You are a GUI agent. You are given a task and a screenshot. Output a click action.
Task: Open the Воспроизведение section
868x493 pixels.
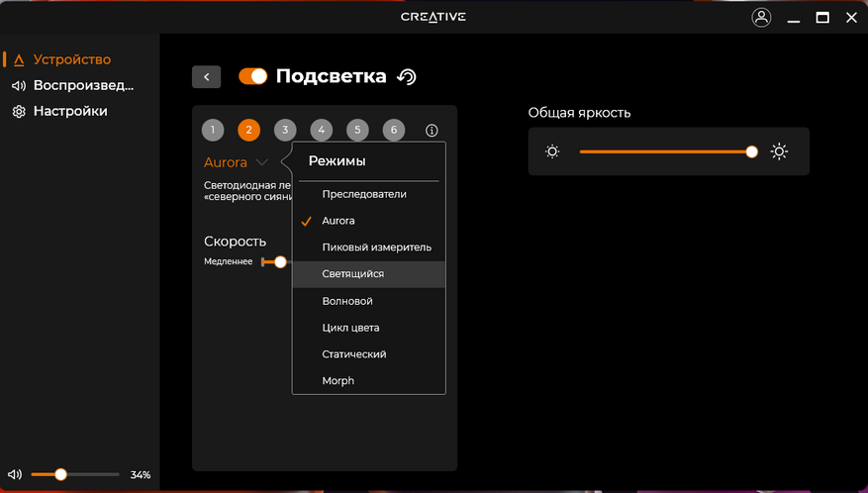(83, 85)
